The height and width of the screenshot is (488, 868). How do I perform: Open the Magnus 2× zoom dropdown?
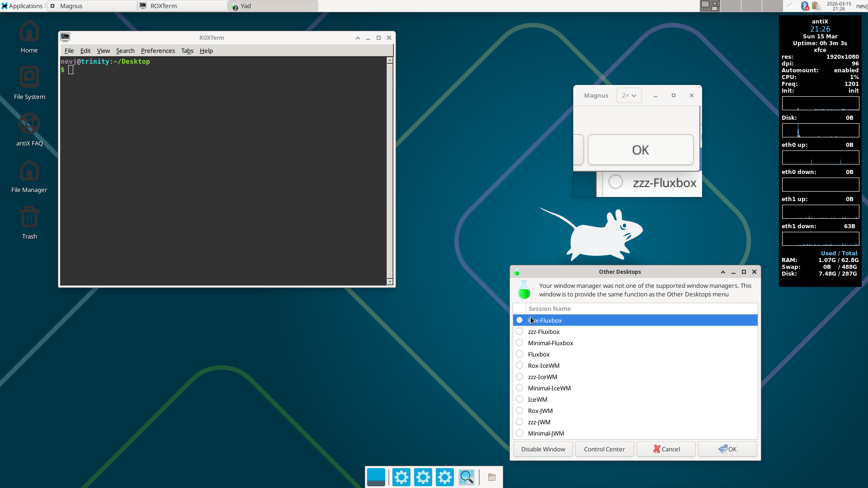click(x=629, y=95)
